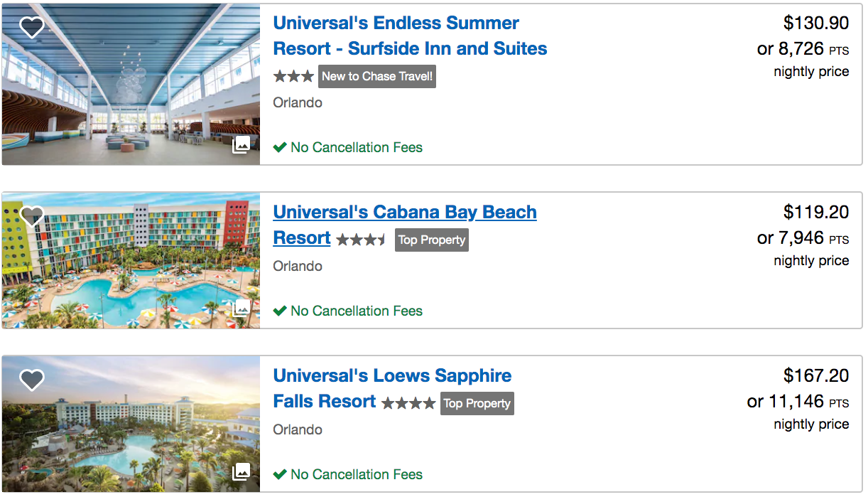Click the Surfside Inn lobby photo
This screenshot has width=868, height=497.
point(131,85)
